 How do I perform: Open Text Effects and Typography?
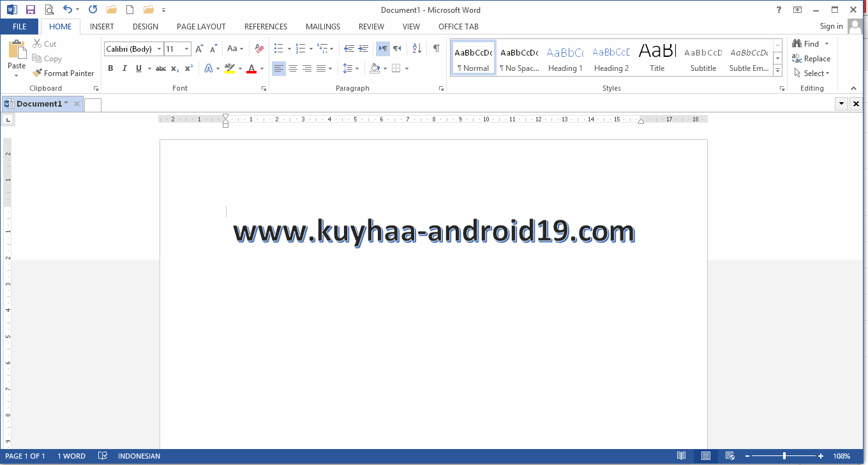point(209,68)
